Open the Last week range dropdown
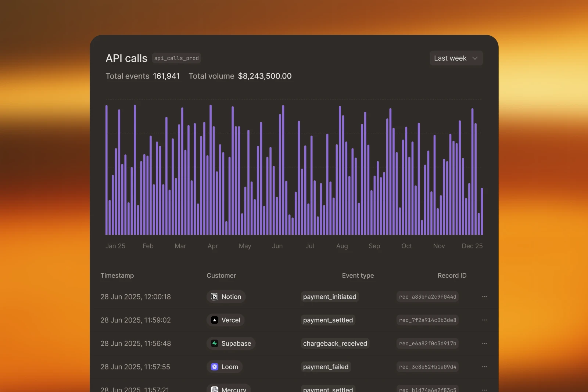588x392 pixels. pos(456,58)
